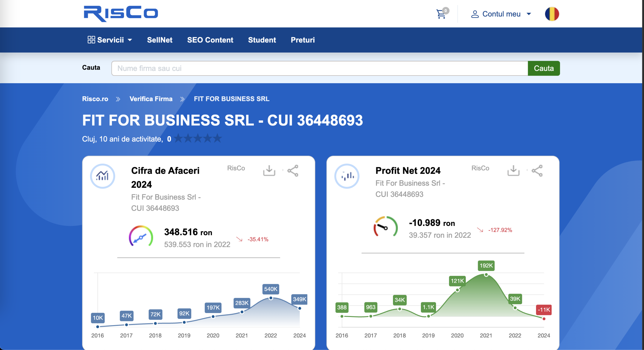Viewport: 644px width, 350px height.
Task: Go to SEO Content page
Action: (210, 40)
